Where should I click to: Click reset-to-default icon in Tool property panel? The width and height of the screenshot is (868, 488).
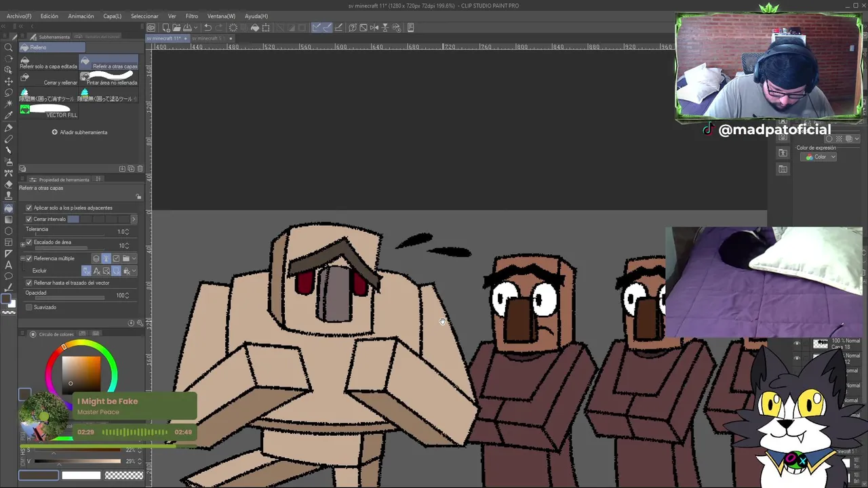(131, 323)
